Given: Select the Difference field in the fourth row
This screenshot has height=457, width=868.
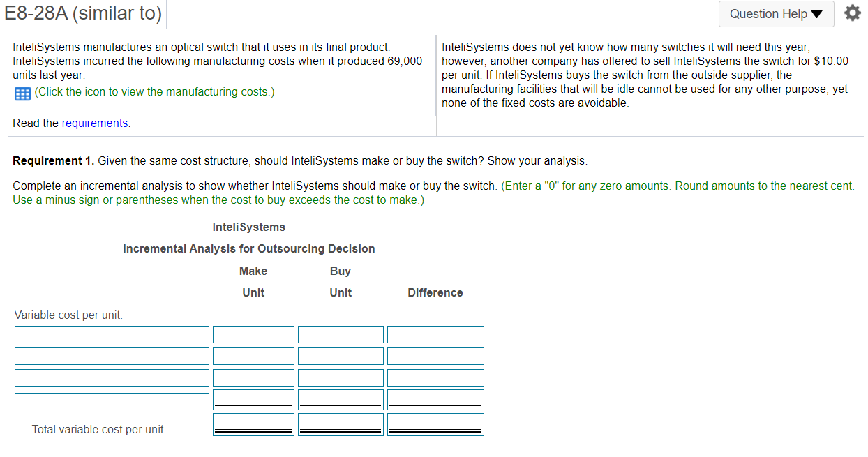Looking at the screenshot, I should [435, 398].
